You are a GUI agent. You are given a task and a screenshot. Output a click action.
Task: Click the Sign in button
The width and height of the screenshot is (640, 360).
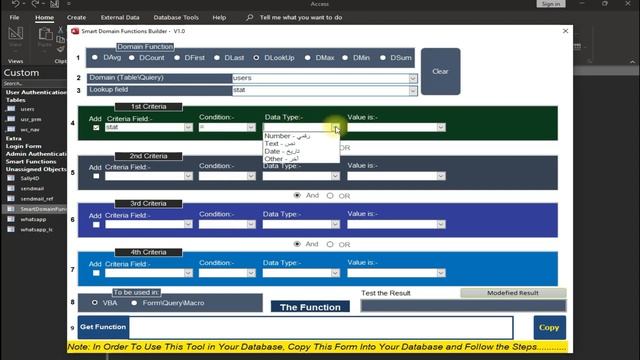551,4
